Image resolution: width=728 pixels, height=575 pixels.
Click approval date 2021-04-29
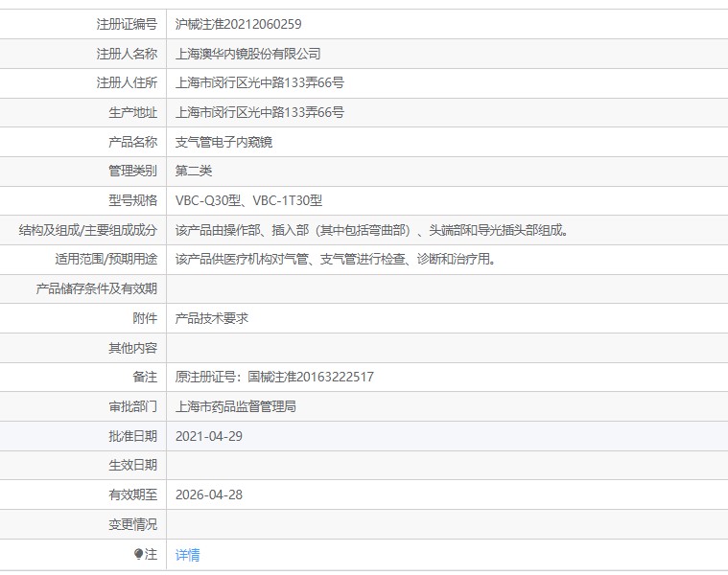pyautogui.click(x=209, y=436)
